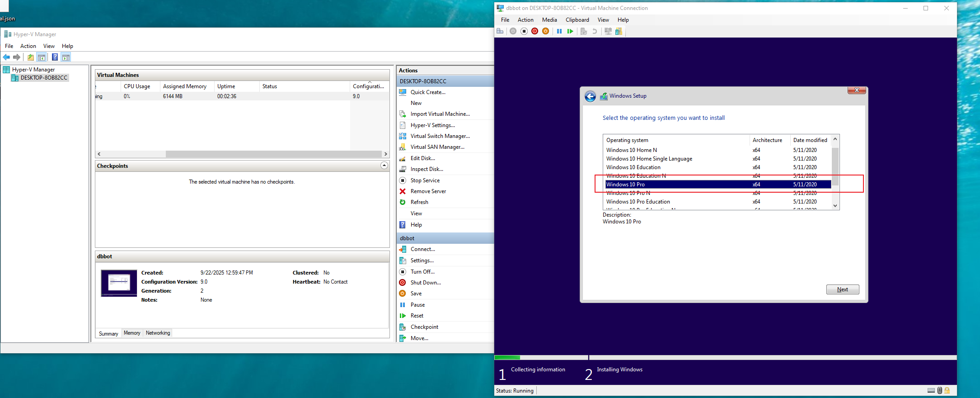Select Hyper-V Manager root tree node

click(33, 70)
